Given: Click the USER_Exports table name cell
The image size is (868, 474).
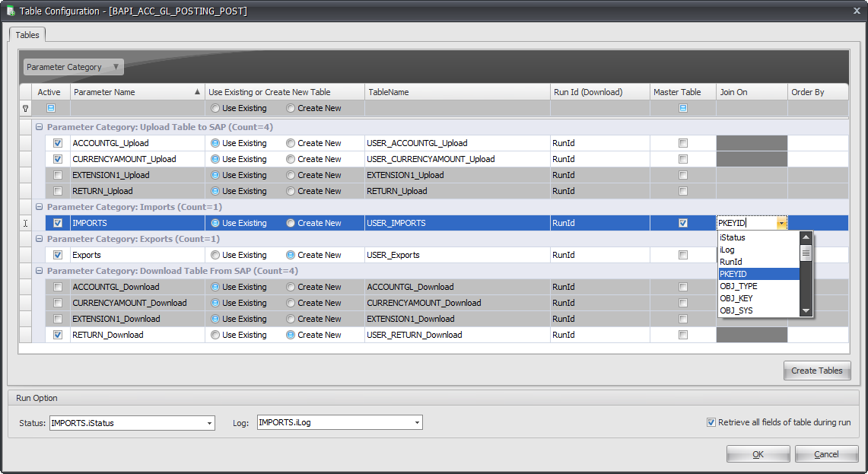Looking at the screenshot, I should 457,256.
